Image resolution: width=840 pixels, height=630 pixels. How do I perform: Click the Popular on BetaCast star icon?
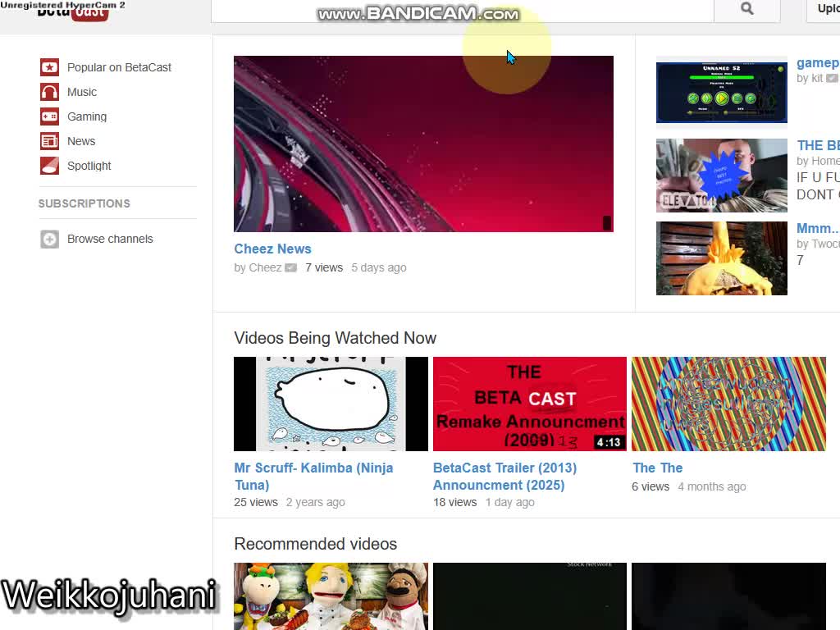coord(49,67)
